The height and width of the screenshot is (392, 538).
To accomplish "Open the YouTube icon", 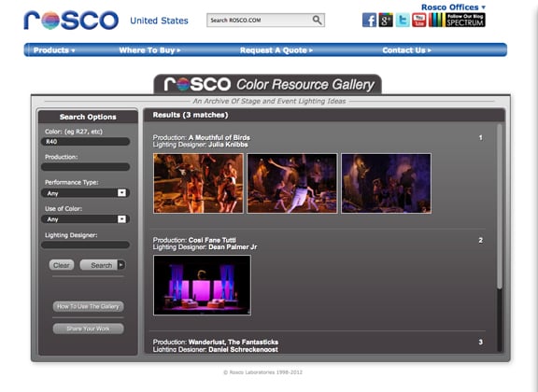I will 419,20.
